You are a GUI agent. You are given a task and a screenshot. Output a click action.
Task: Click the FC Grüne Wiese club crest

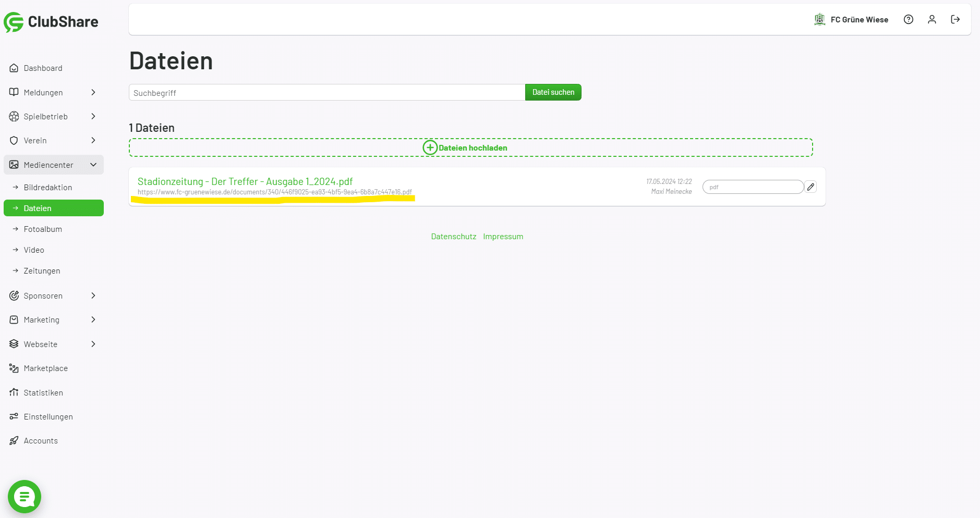[820, 19]
